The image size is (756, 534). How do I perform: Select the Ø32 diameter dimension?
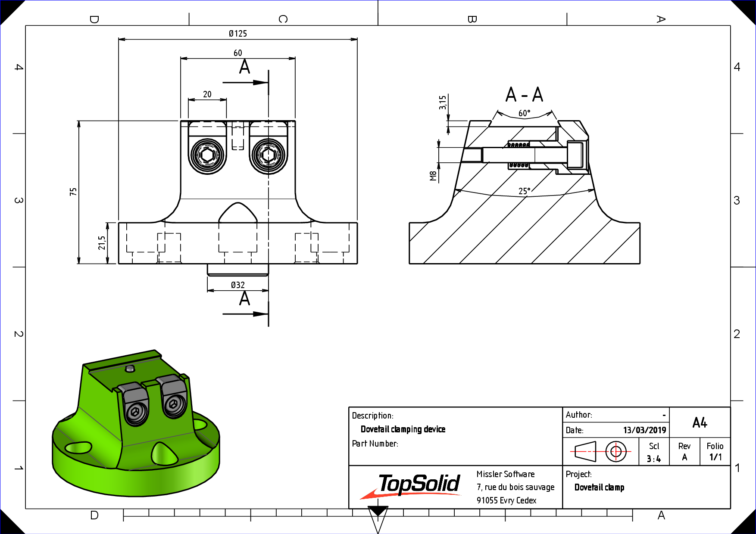tap(238, 285)
